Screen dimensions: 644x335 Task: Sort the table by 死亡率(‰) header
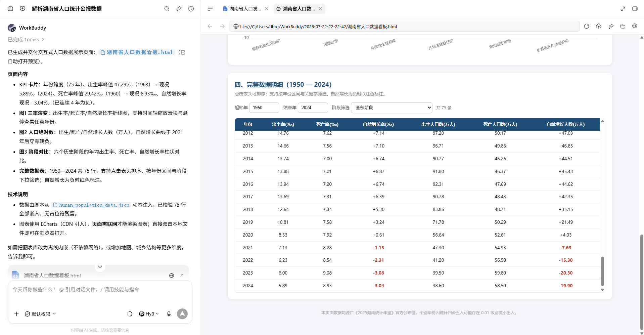[327, 124]
